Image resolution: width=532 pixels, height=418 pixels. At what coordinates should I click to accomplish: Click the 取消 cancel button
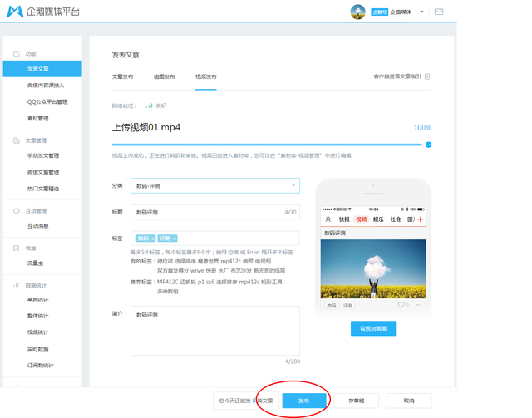(408, 401)
